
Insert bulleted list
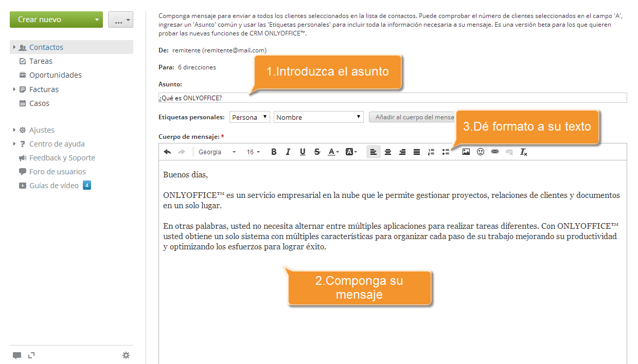pyautogui.click(x=446, y=152)
